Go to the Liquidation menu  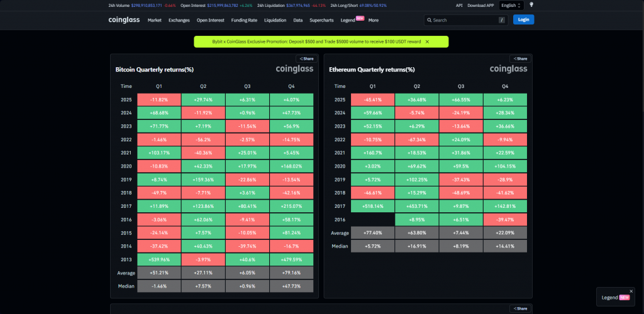coord(275,20)
